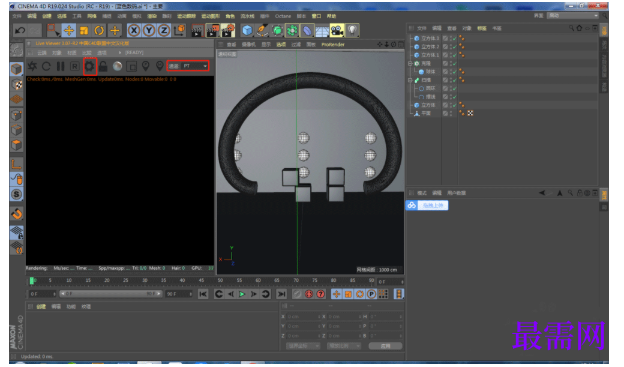Open the coordinate space dropdown below position fields
624x367 pixels.
click(x=303, y=346)
